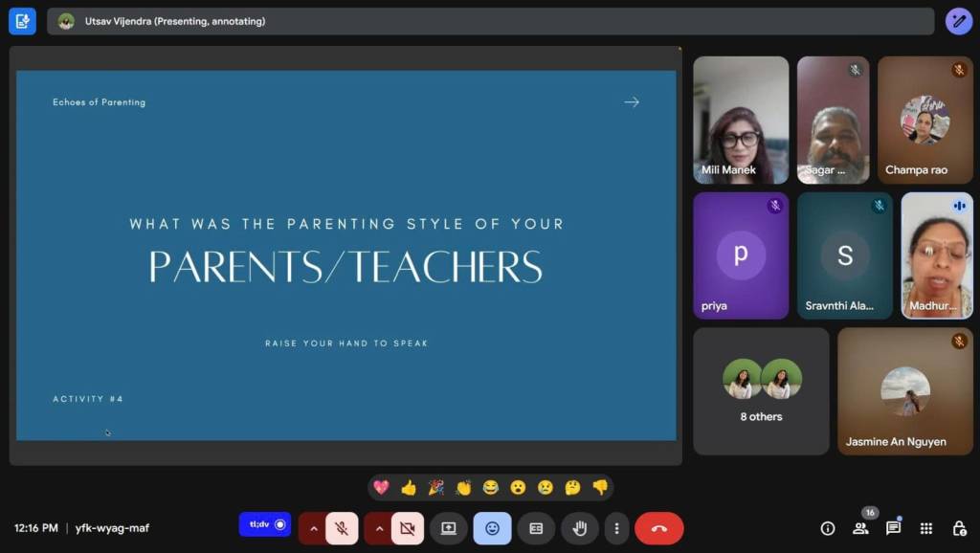Show the participants list
The width and height of the screenshot is (980, 553).
coord(860,528)
